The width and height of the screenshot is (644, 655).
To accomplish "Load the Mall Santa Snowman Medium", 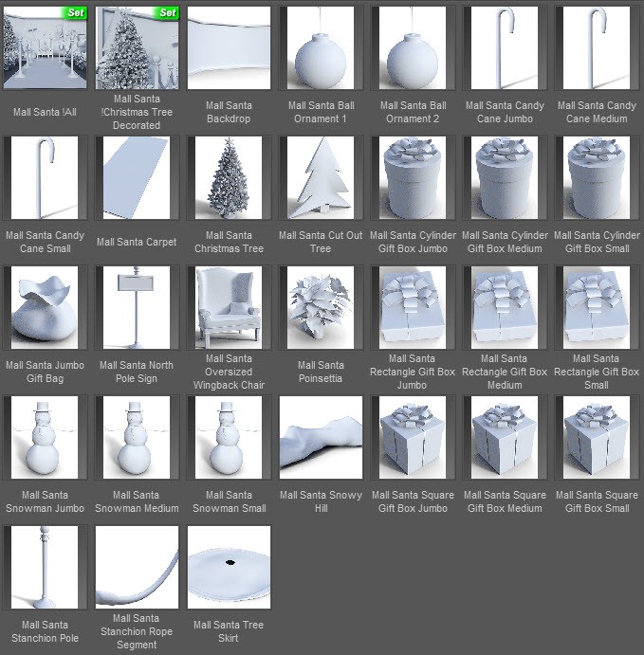I will click(x=137, y=437).
